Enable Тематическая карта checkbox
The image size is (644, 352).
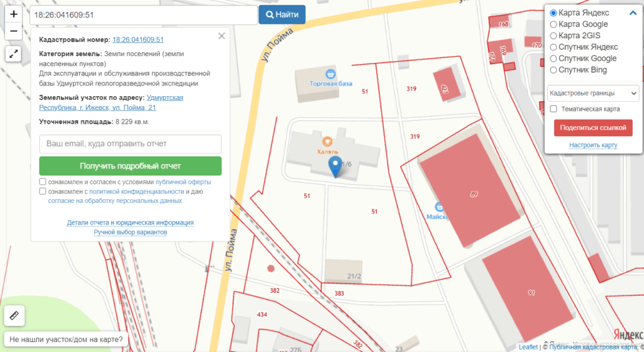click(x=553, y=109)
